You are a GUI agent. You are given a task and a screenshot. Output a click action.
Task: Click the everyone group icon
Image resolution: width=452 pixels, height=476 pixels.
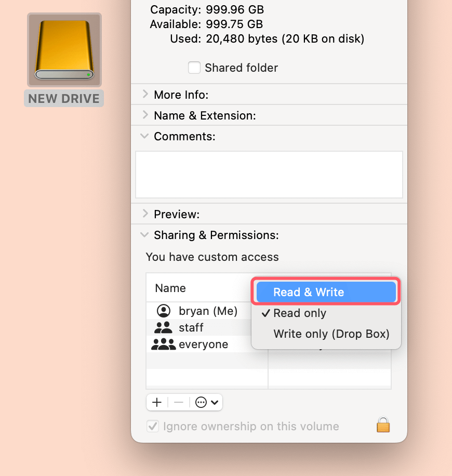tap(163, 344)
